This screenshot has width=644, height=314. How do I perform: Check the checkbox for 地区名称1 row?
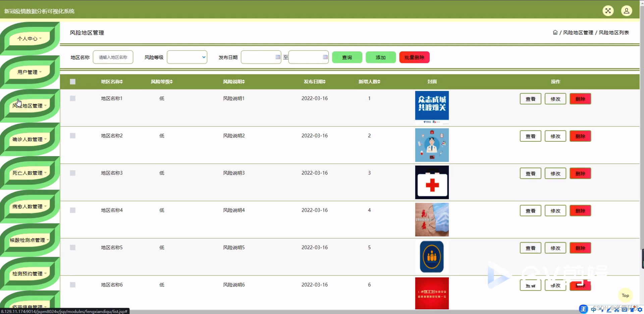[73, 98]
